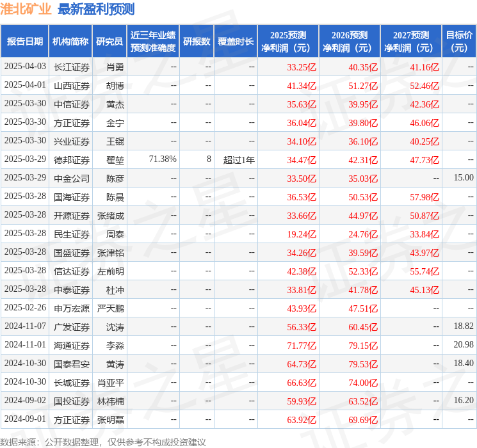Select the 中泰证券 institution cell

click(x=72, y=290)
